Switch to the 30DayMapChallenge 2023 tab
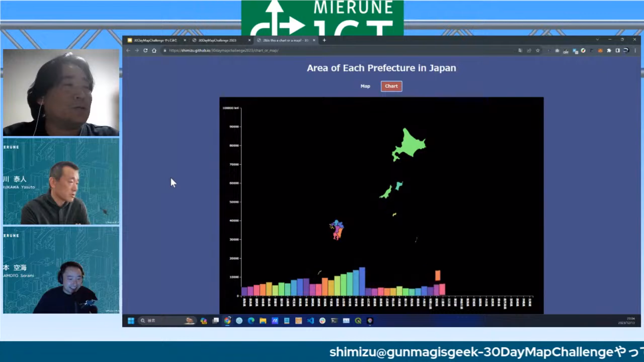 219,40
